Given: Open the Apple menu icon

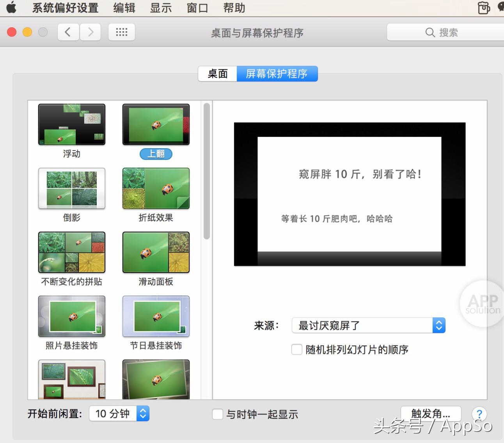Looking at the screenshot, I should [x=11, y=7].
